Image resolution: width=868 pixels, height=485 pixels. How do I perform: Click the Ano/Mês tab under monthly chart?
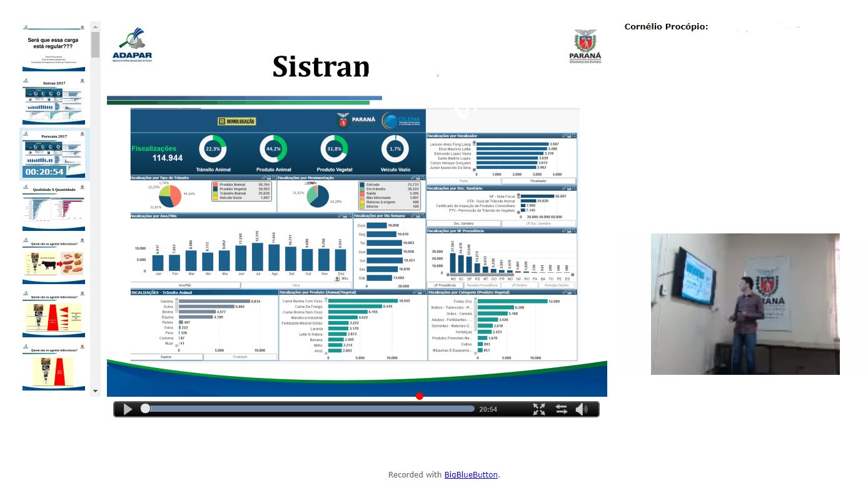point(185,285)
